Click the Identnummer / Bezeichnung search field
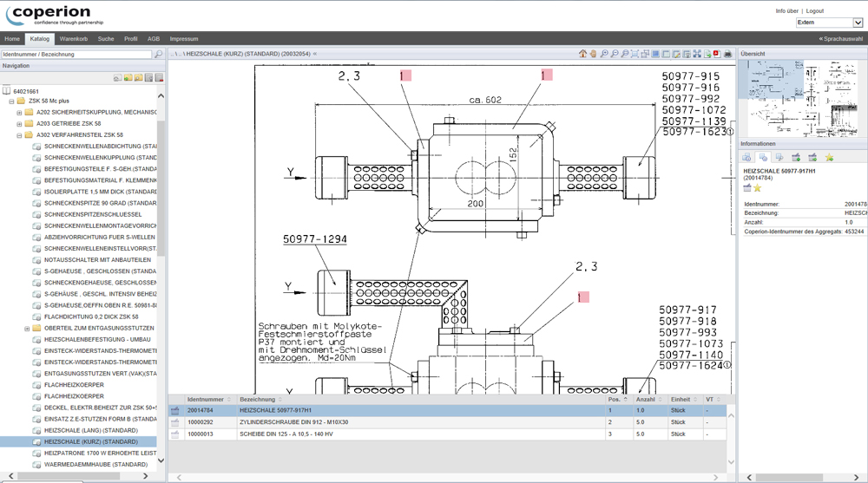The height and width of the screenshot is (483, 868). click(x=76, y=55)
